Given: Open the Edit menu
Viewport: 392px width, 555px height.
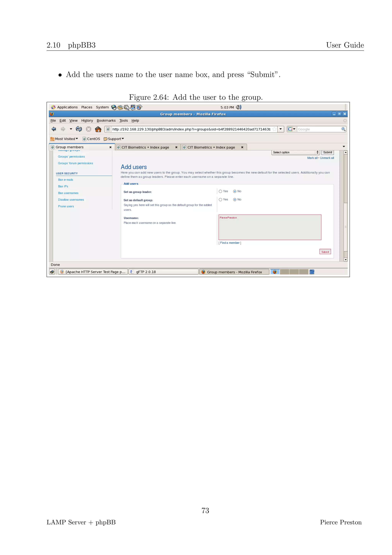Looking at the screenshot, I should [x=63, y=120].
